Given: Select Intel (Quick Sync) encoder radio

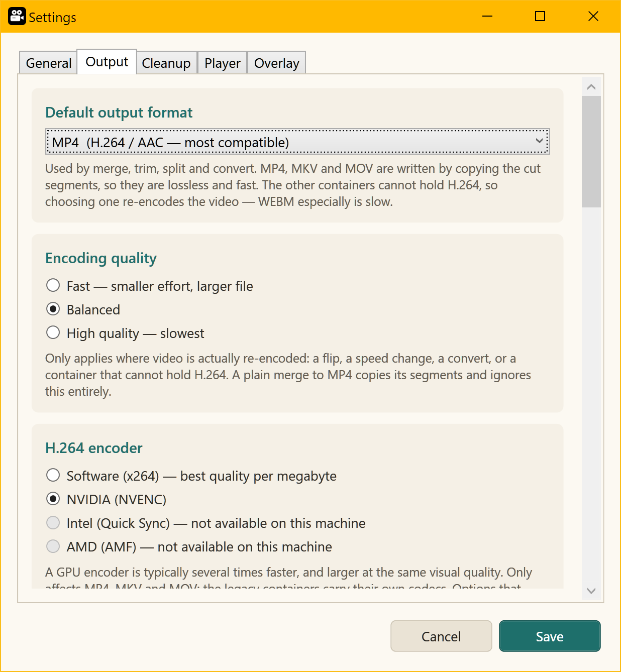Looking at the screenshot, I should click(x=53, y=523).
